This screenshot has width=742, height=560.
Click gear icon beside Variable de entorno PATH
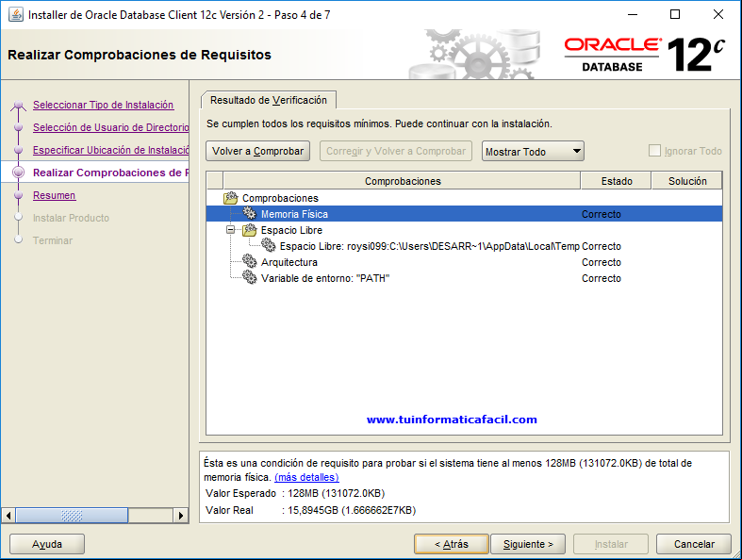tap(250, 278)
